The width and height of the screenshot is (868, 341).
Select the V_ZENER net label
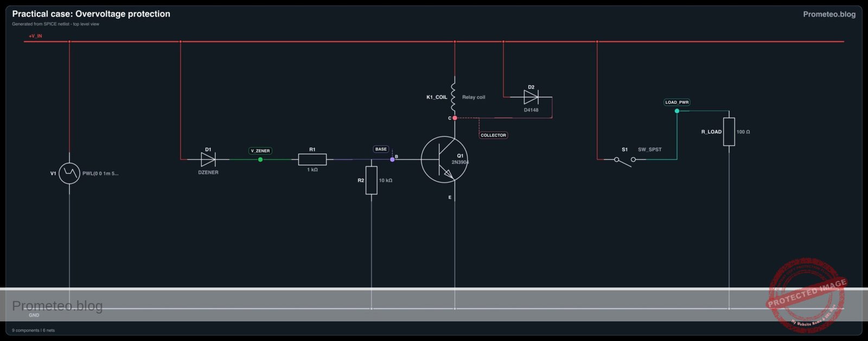coord(260,151)
